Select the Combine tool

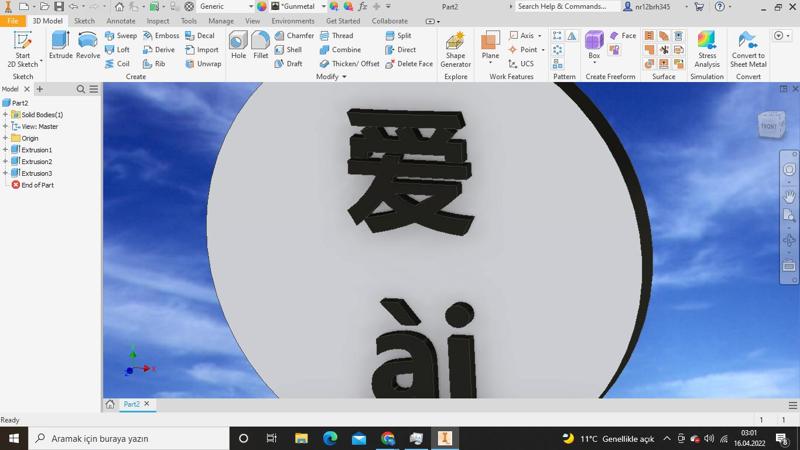340,49
